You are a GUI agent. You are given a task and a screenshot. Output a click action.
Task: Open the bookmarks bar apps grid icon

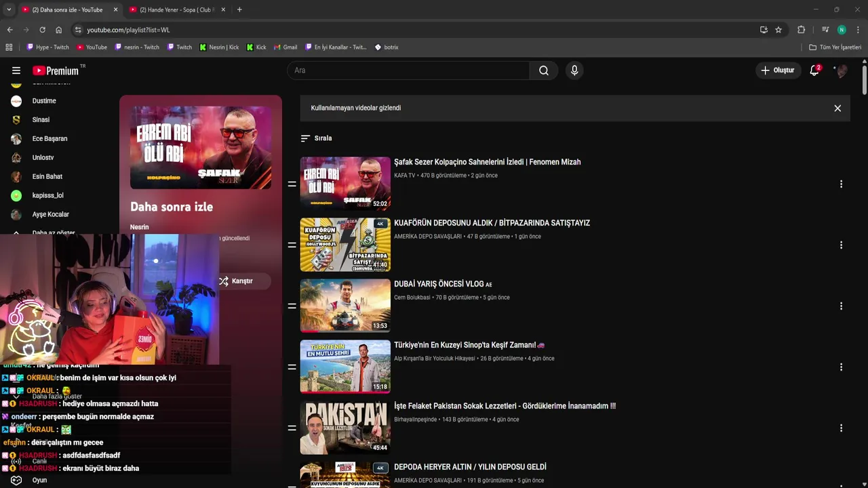pyautogui.click(x=9, y=47)
